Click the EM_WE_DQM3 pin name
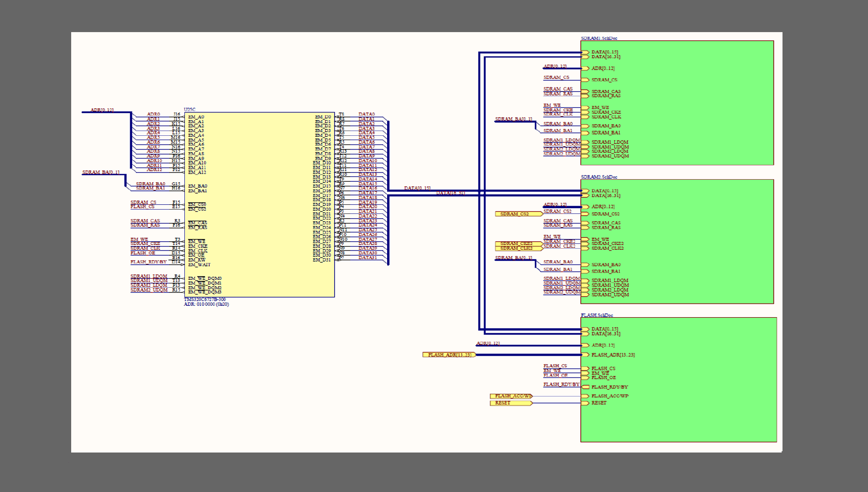The image size is (868, 492). pos(205,292)
